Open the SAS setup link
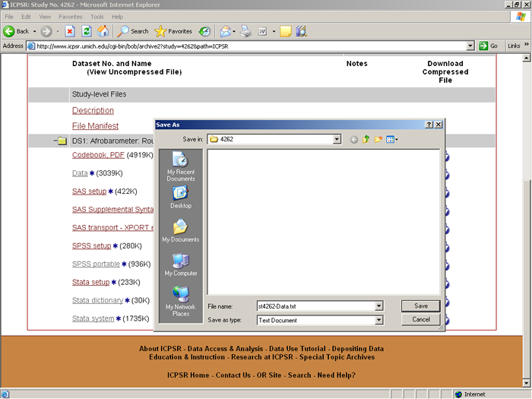This screenshot has height=399, width=532. pyautogui.click(x=89, y=192)
